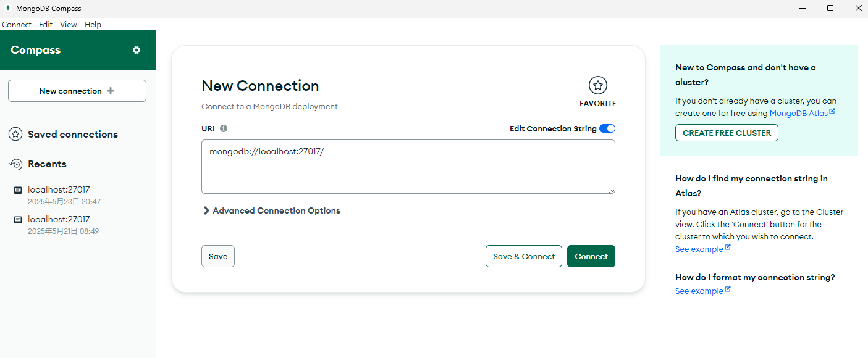Click the Save & Connect button
This screenshot has height=358, width=868.
pyautogui.click(x=524, y=256)
